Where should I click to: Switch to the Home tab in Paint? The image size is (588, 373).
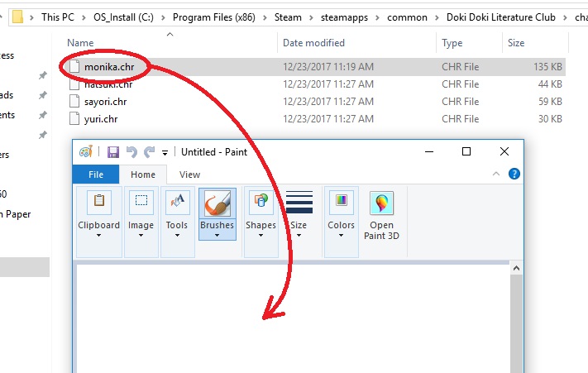point(143,175)
